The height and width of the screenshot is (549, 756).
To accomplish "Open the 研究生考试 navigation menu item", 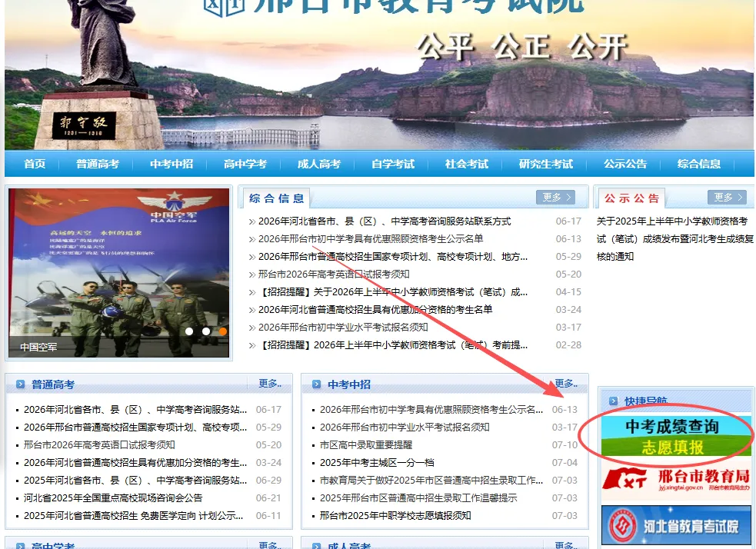I will [x=546, y=164].
